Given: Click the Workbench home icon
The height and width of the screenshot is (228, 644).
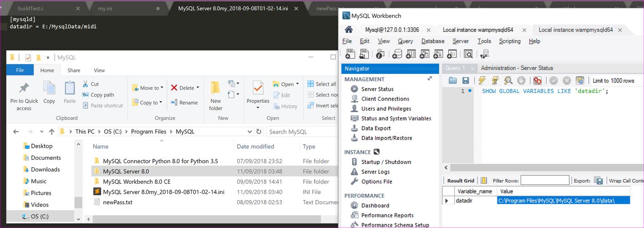Looking at the screenshot, I should pos(349,30).
